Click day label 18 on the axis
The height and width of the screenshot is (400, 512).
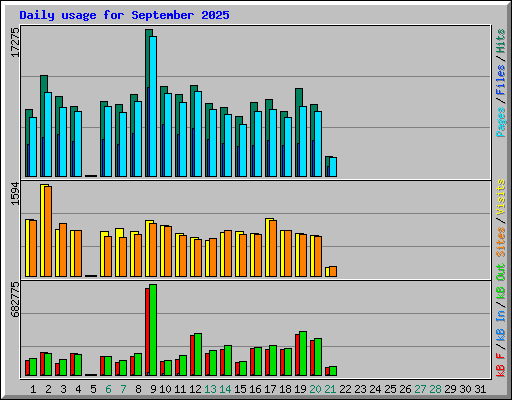click(285, 389)
